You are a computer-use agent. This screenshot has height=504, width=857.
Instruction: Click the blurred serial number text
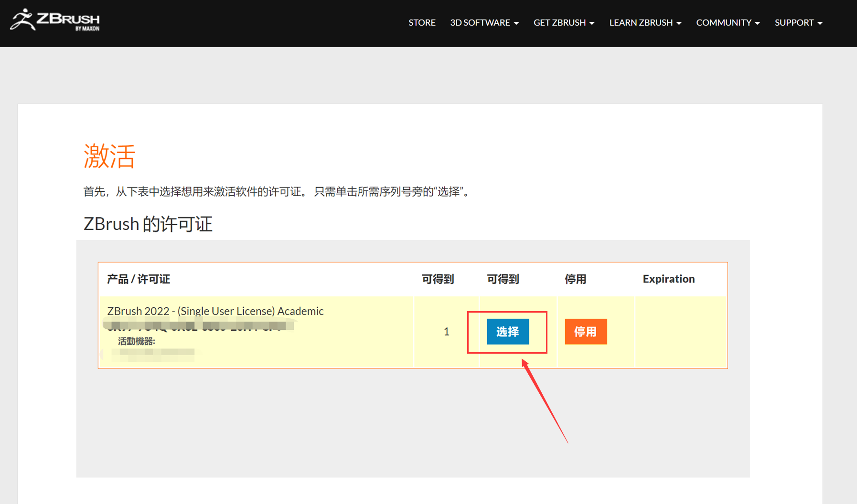click(x=197, y=326)
